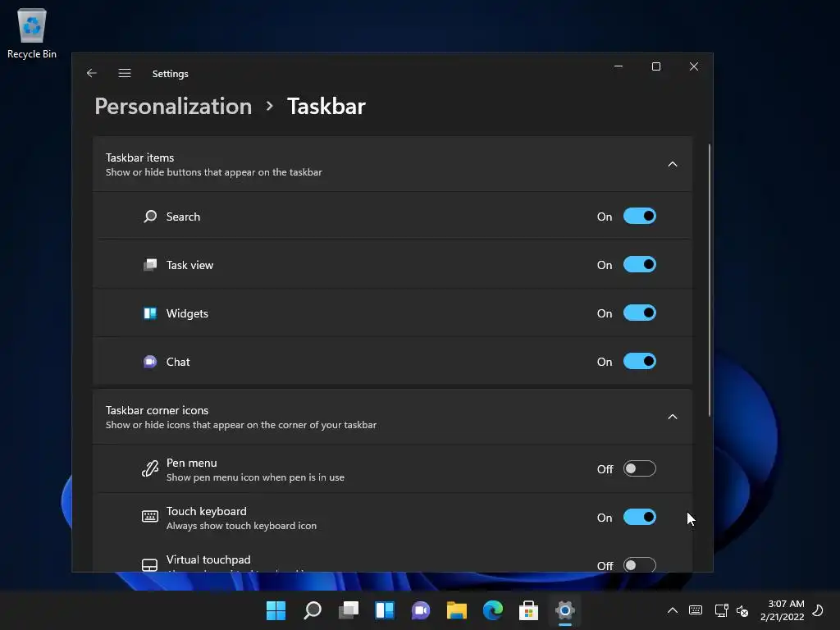
Task: Enable the Pen menu toggle
Action: click(640, 468)
